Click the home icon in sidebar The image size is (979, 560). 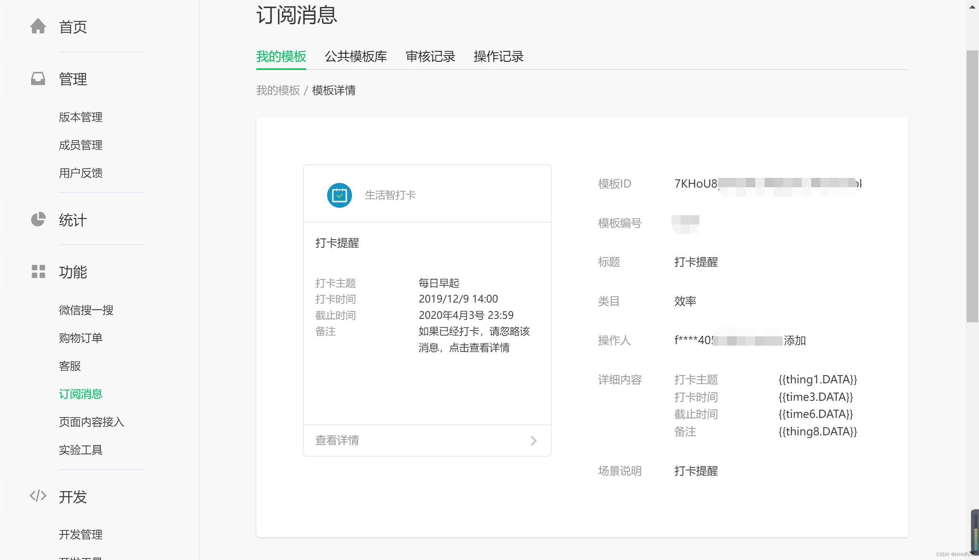(x=38, y=26)
